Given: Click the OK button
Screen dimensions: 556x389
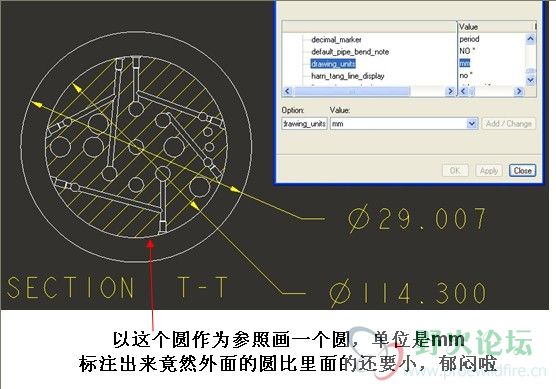Looking at the screenshot, I should click(455, 171).
